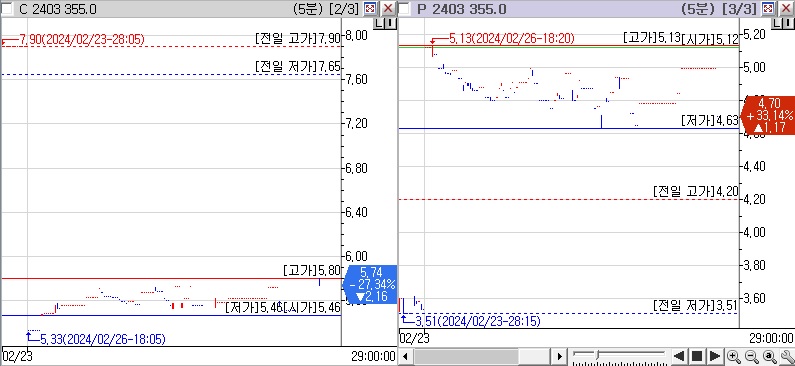Image resolution: width=795 pixels, height=366 pixels.
Task: Close the C 2403 355.0 chart pane
Action: pyautogui.click(x=388, y=8)
